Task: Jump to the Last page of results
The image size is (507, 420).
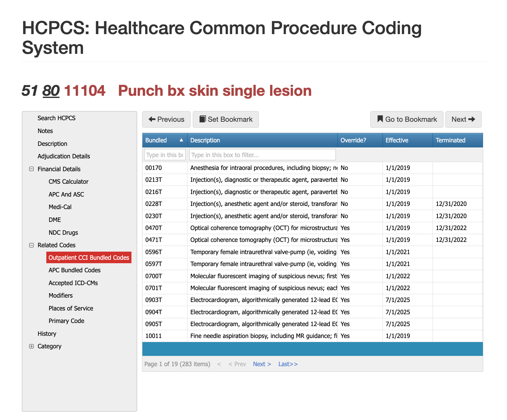Action: pyautogui.click(x=287, y=364)
